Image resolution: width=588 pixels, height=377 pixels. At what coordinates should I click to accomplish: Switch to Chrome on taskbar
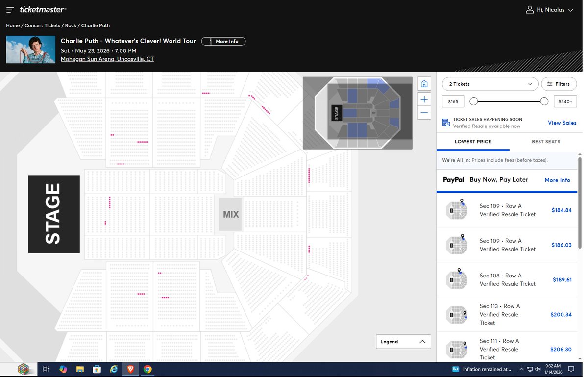tap(147, 369)
